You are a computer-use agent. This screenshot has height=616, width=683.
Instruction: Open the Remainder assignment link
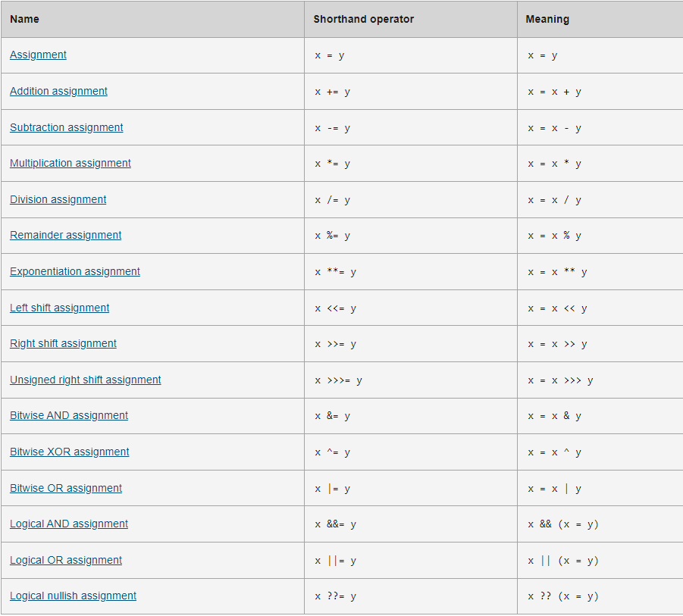65,235
